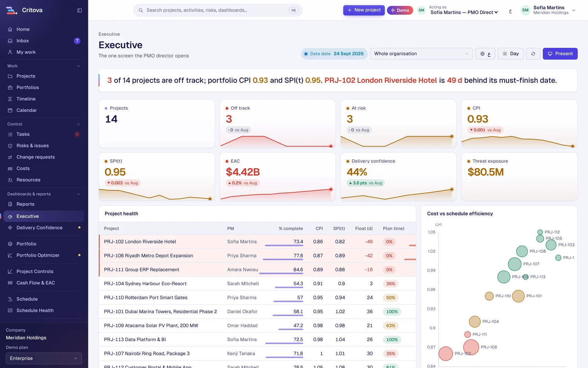The image size is (588, 368).
Task: Click the Present button
Action: (x=560, y=54)
